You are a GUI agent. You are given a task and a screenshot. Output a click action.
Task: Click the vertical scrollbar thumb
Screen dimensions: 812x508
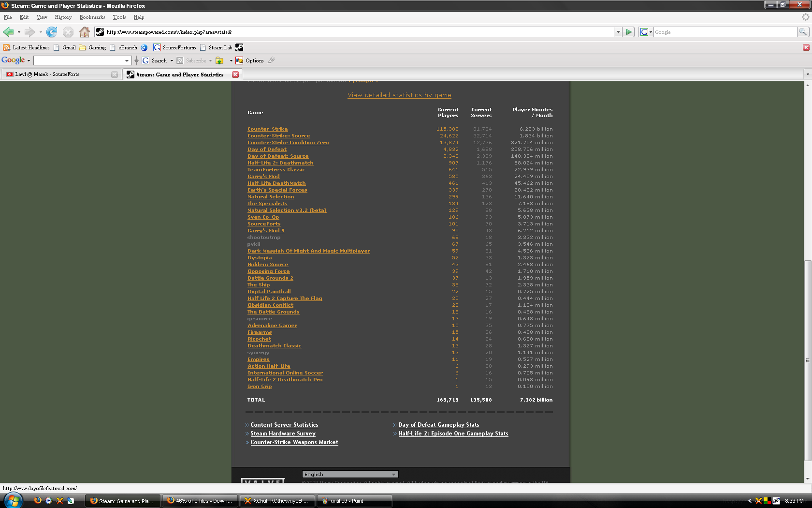[x=807, y=360]
